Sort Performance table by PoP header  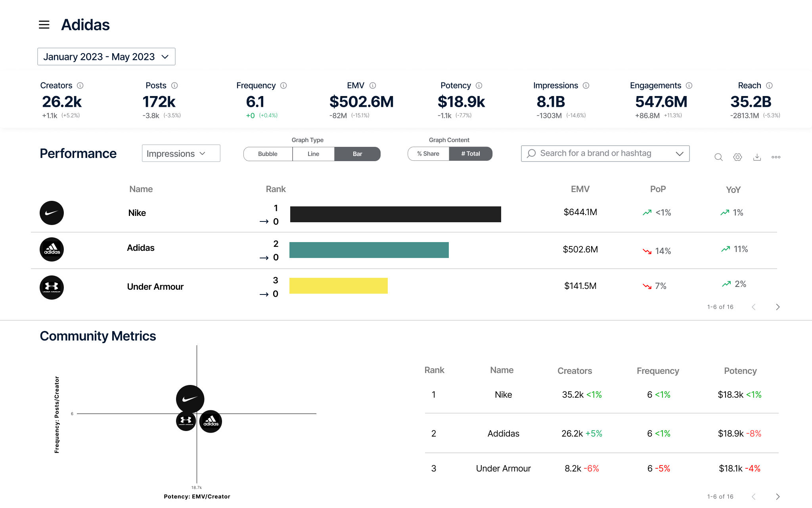pos(658,189)
